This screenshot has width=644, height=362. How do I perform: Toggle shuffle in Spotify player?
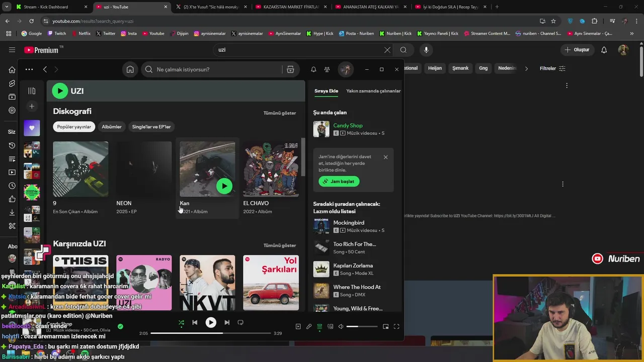pos(181,323)
